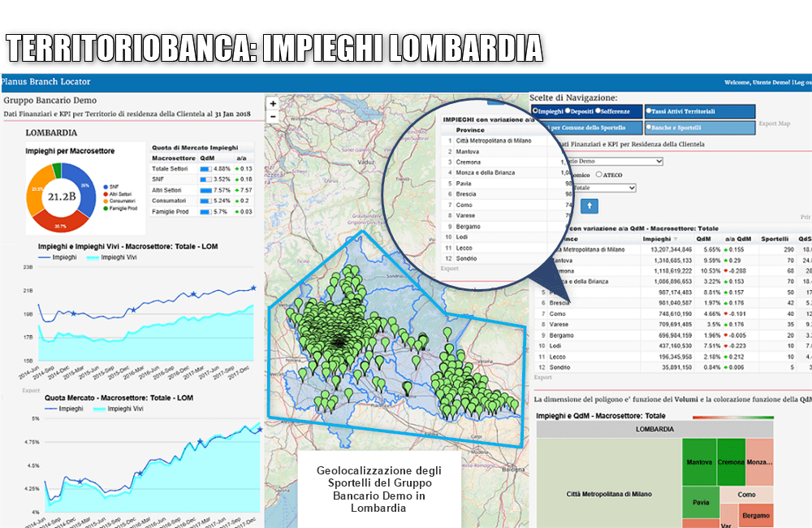
Task: Select the Sofferenze radio option
Action: (598, 111)
